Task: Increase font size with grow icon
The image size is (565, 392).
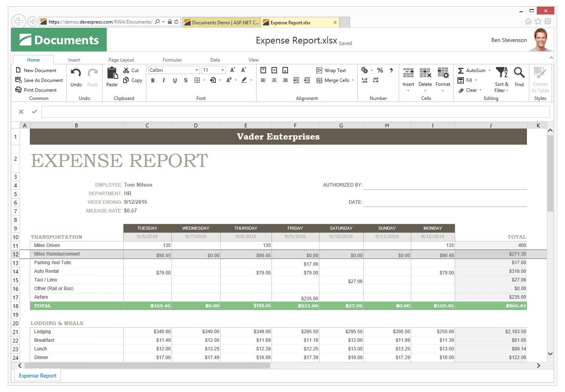Action: 233,70
